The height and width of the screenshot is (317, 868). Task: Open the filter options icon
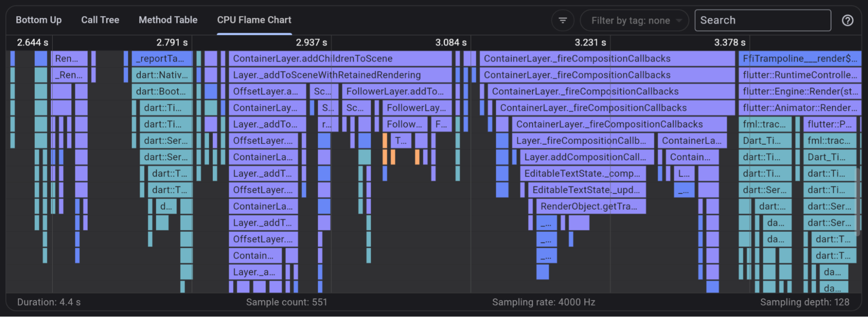point(563,20)
